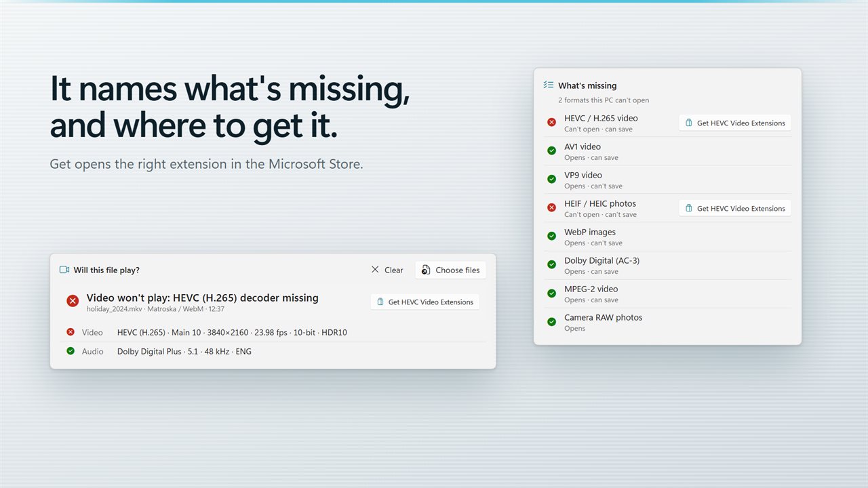Select the WebP images format label
Image resolution: width=868 pixels, height=488 pixels.
[x=590, y=232]
